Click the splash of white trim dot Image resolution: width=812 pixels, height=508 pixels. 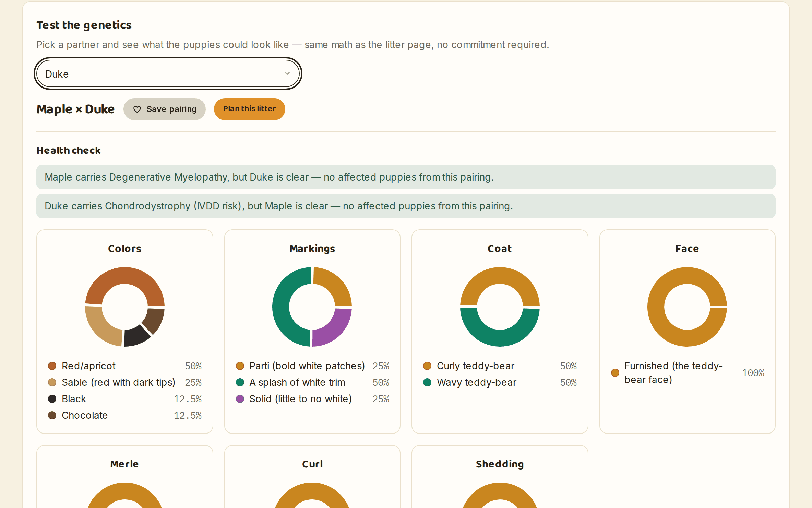(240, 382)
